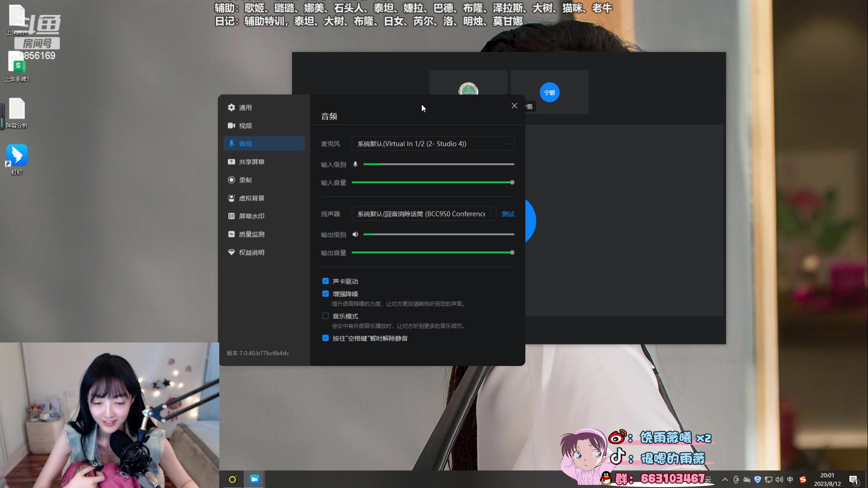Click 测试 to test the speaker

pos(508,214)
